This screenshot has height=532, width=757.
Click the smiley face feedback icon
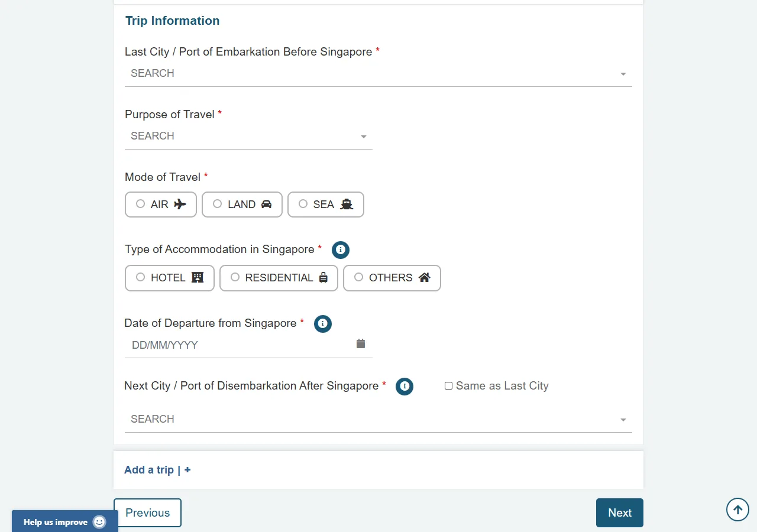[x=99, y=522]
